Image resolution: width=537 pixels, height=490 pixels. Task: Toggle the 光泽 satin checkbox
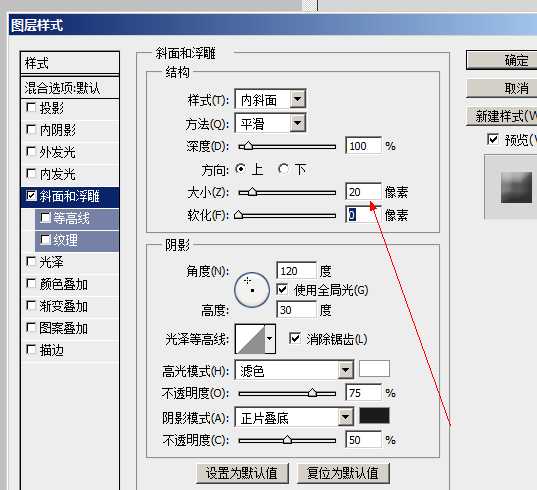click(x=31, y=262)
